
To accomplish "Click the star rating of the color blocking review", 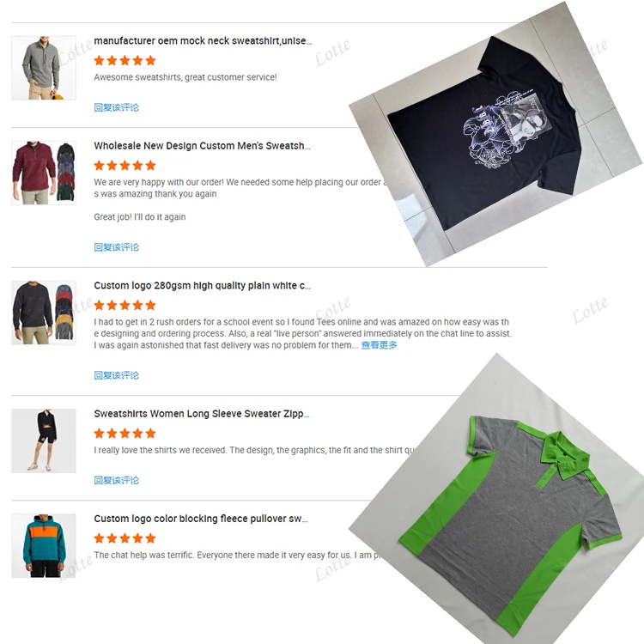I will tap(125, 538).
